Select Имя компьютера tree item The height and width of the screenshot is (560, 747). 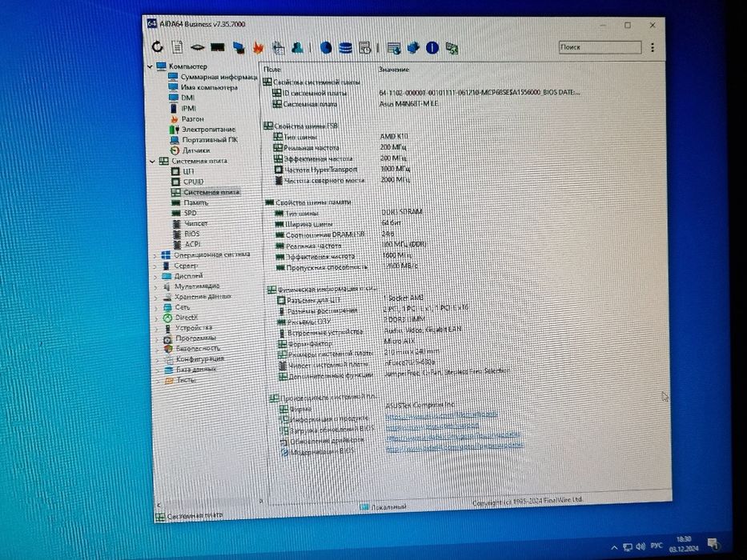pos(209,87)
